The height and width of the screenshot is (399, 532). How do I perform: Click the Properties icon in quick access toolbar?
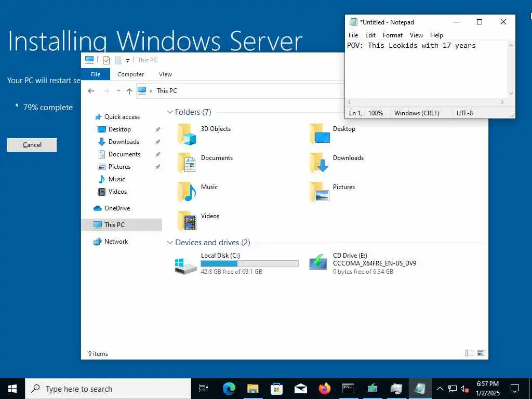pos(107,60)
